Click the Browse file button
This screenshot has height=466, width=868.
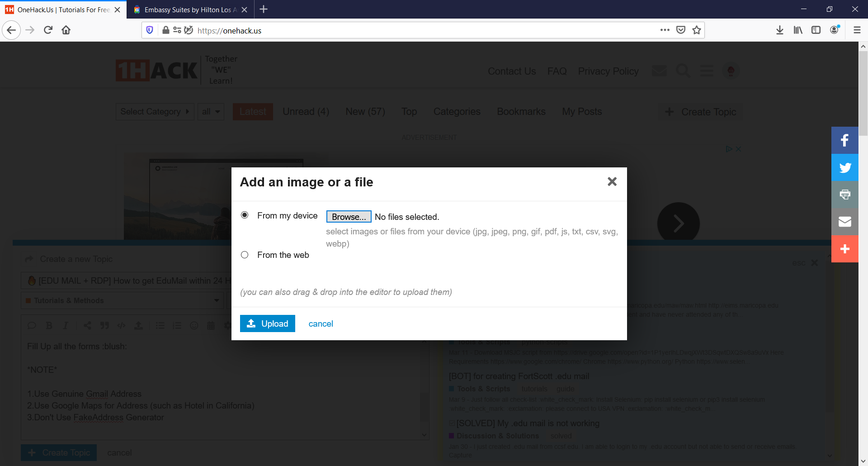(x=349, y=217)
